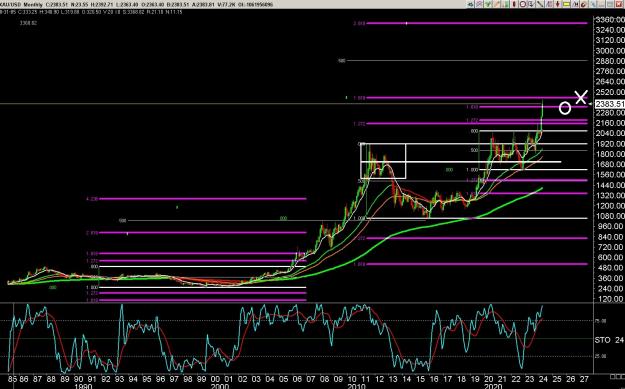The width and height of the screenshot is (625, 389).
Task: Click the 2020 decade label on time axis
Action: [493, 386]
